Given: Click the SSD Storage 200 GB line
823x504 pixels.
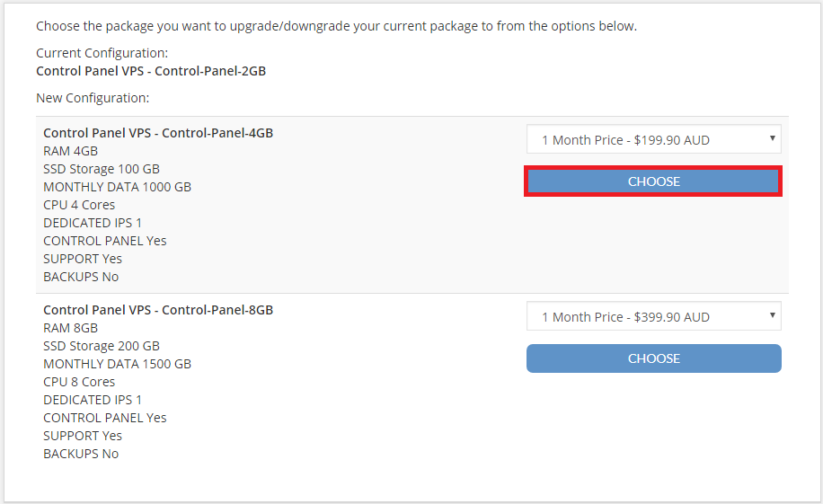Looking at the screenshot, I should pos(102,346).
